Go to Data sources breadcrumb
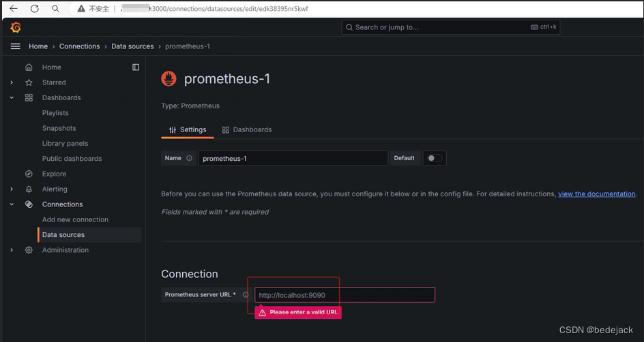644x342 pixels. tap(132, 46)
